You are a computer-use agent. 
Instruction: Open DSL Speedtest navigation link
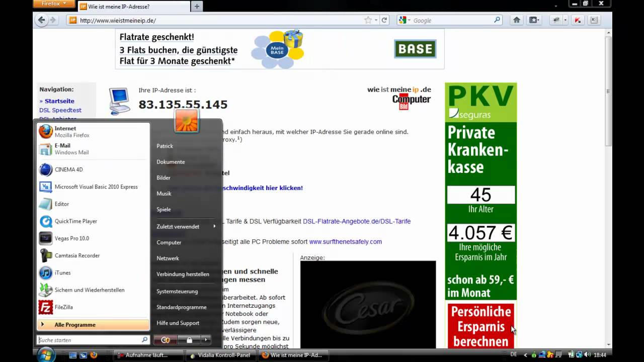[x=60, y=110]
